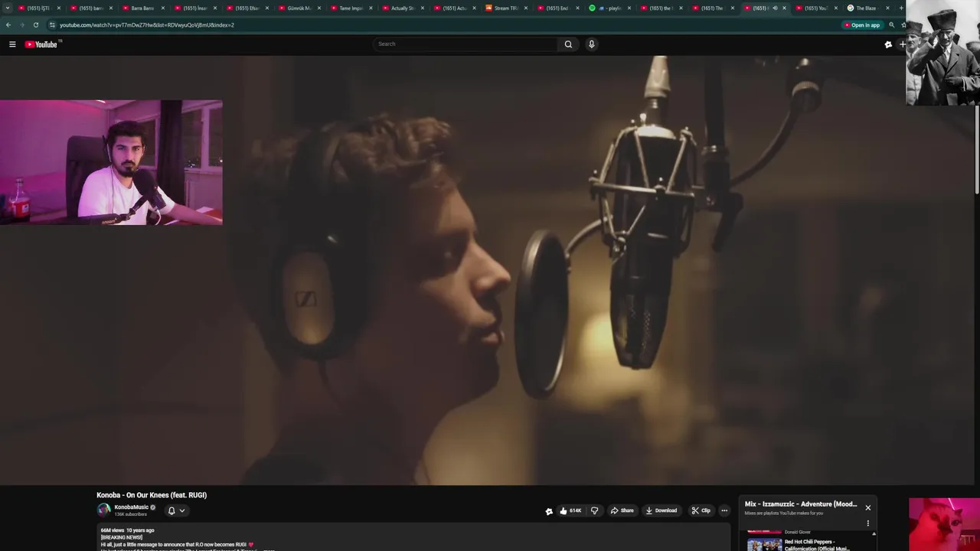Click the search magnifier button
This screenshot has width=980, height=551.
point(568,44)
